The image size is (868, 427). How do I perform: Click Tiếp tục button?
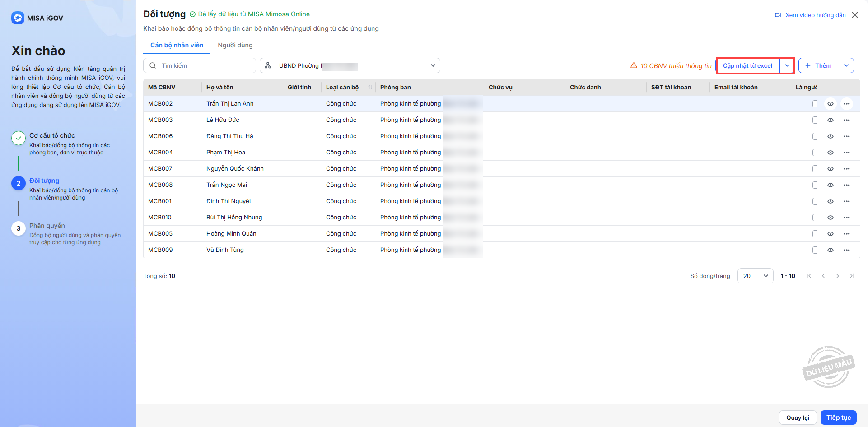pyautogui.click(x=839, y=418)
